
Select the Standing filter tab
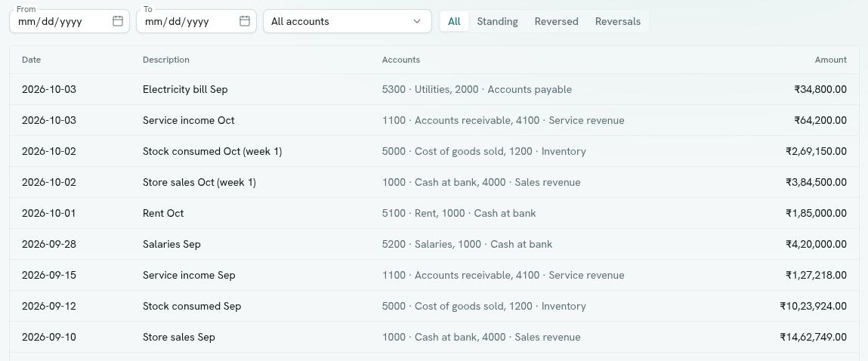pos(497,21)
